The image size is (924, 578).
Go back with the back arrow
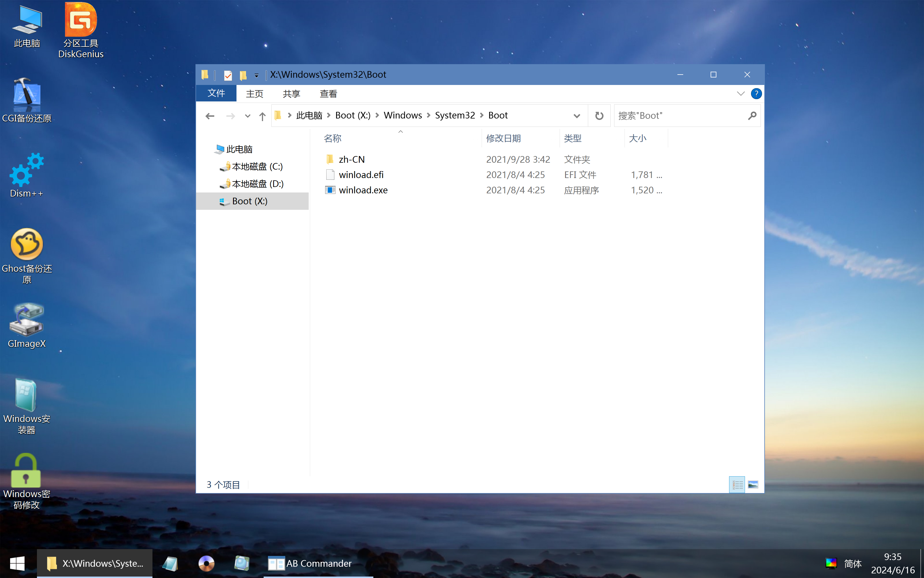point(210,116)
